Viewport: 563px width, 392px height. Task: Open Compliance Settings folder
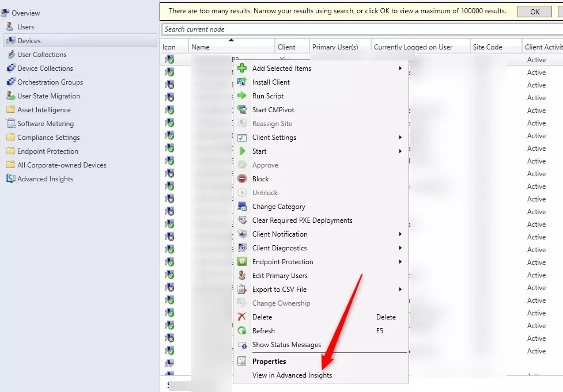(x=48, y=138)
